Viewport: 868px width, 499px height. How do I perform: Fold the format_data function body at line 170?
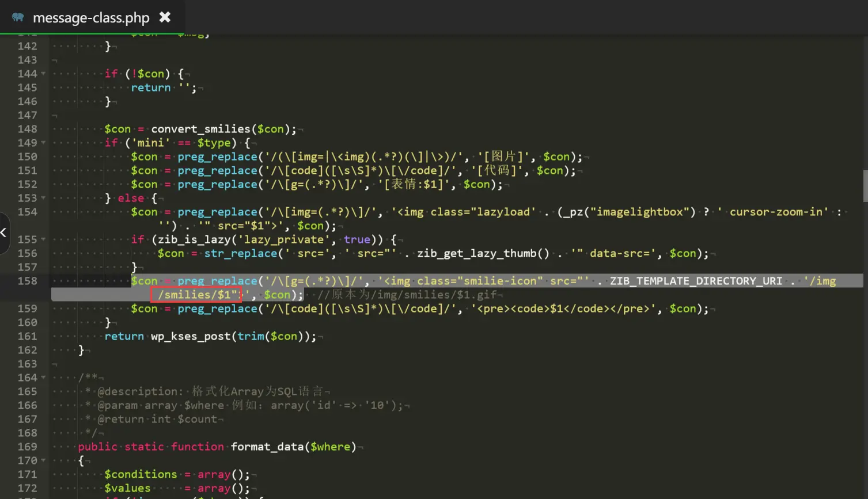[43, 460]
